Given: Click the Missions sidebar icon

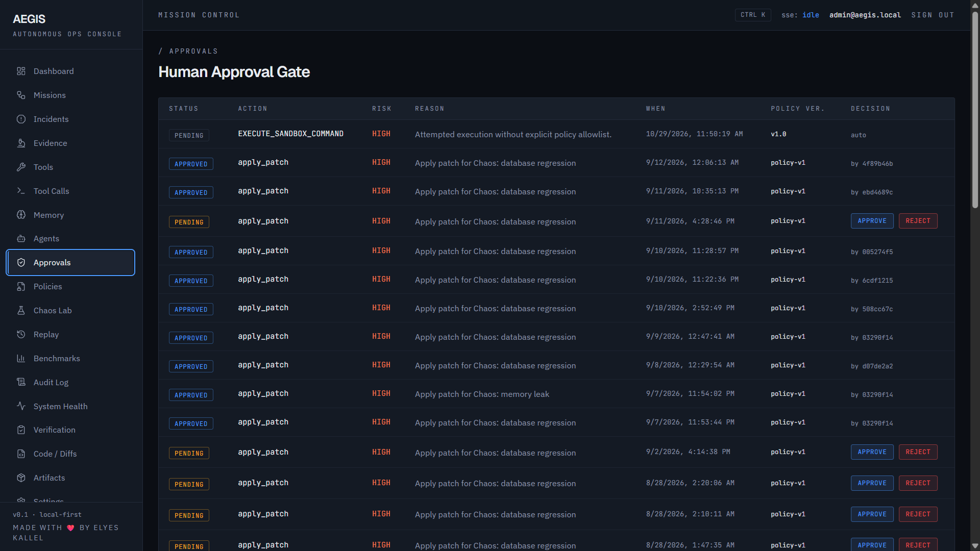Looking at the screenshot, I should (x=21, y=95).
